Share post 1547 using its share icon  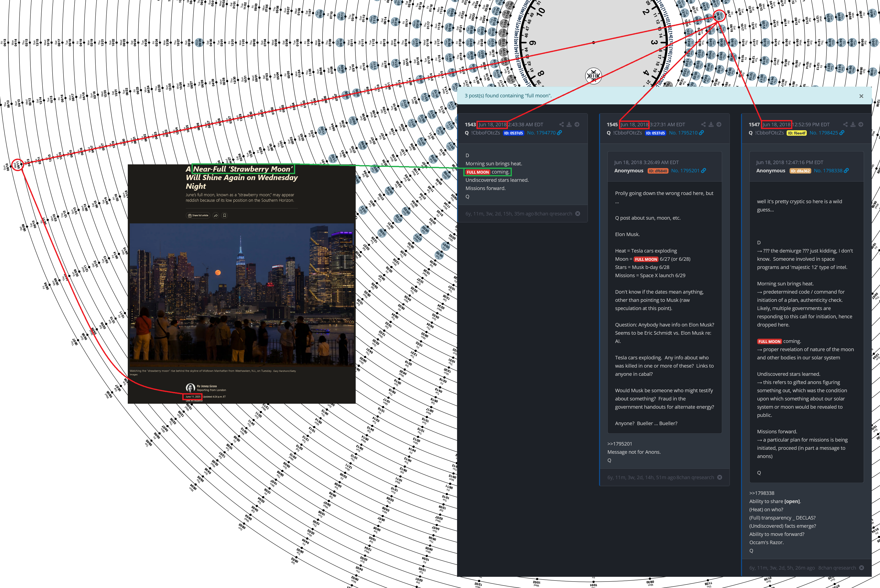coord(846,125)
